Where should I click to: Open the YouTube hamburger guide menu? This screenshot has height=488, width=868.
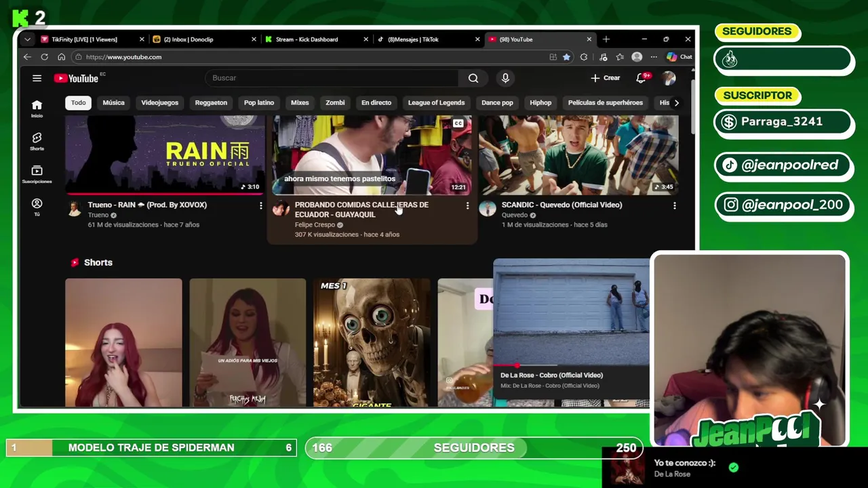point(37,78)
